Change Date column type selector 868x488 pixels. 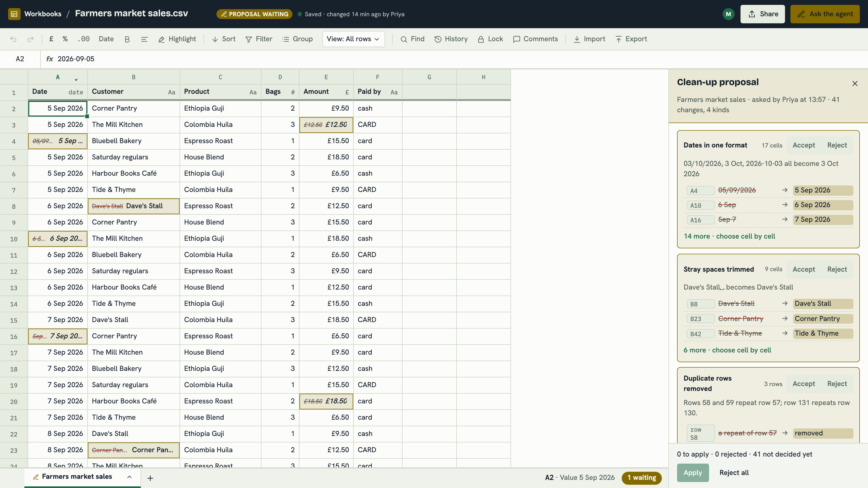pos(76,92)
